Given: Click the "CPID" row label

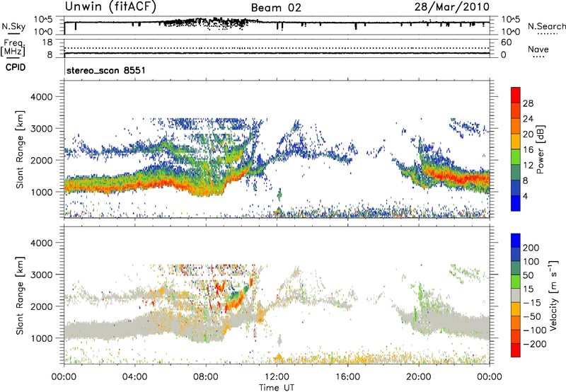Looking at the screenshot, I should pyautogui.click(x=16, y=67).
